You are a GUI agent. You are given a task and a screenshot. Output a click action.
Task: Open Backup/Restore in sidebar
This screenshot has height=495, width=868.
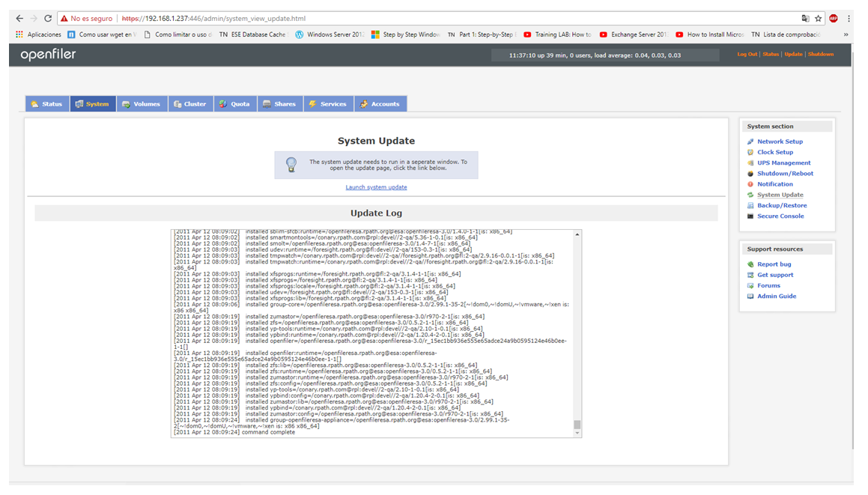point(782,205)
